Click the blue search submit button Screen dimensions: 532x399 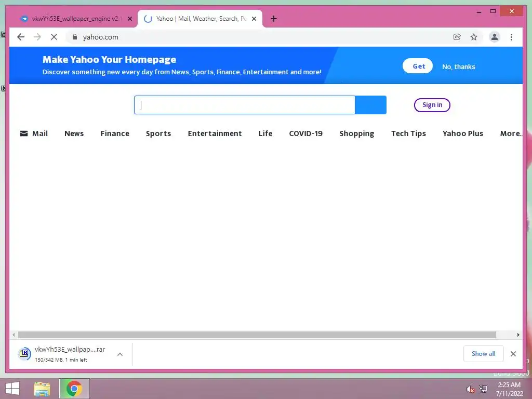pyautogui.click(x=370, y=105)
